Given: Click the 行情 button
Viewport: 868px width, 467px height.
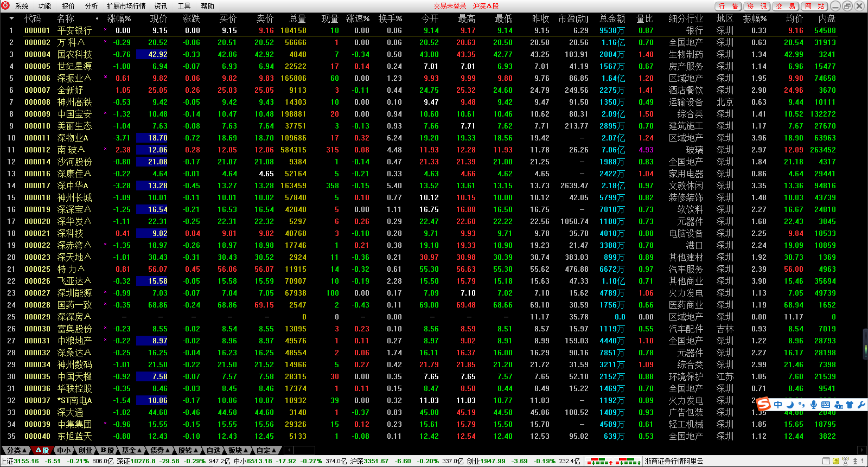Looking at the screenshot, I should click(x=728, y=6).
